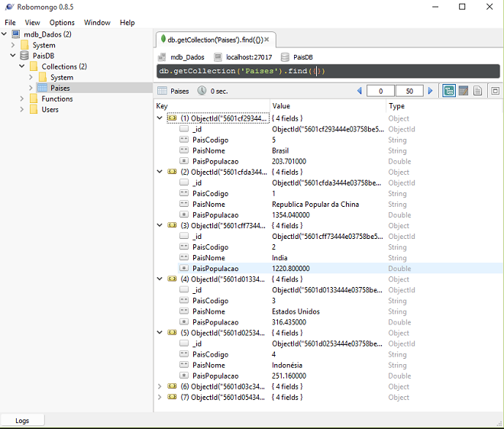504x429 pixels.
Task: Click the Double type icon of Brasil's PaisPopulacao
Action: click(184, 160)
